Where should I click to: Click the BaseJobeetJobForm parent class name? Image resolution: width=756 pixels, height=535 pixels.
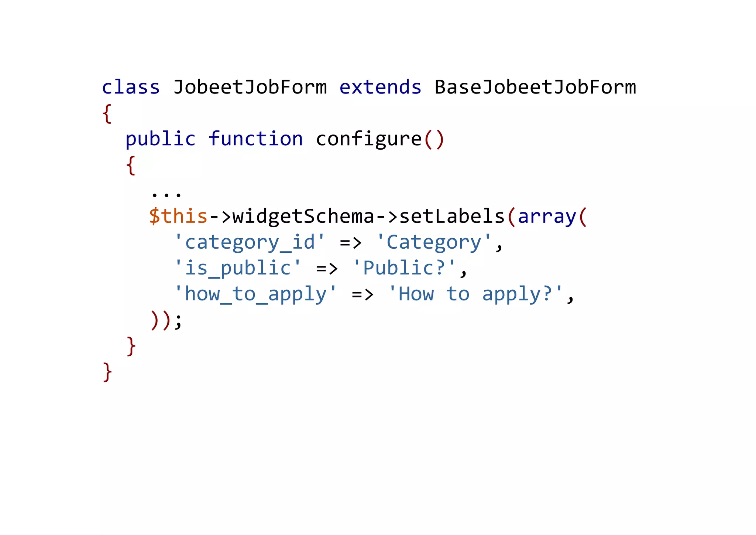coord(535,87)
